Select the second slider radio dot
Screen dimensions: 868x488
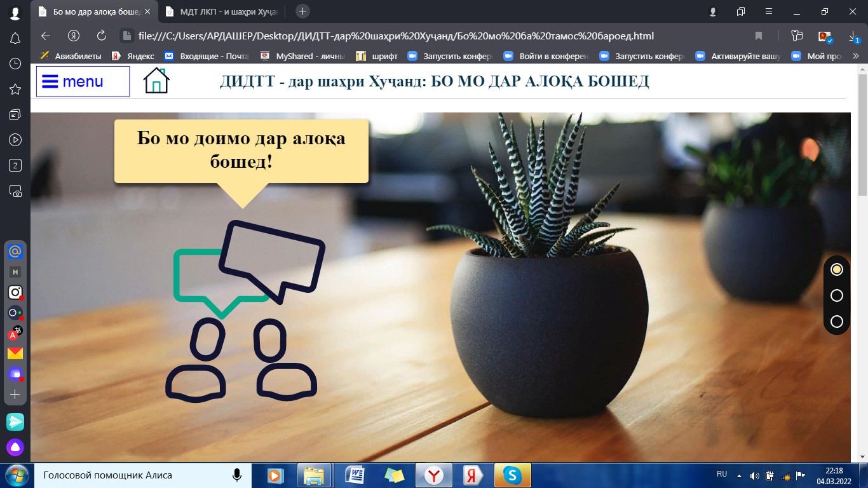coord(837,295)
